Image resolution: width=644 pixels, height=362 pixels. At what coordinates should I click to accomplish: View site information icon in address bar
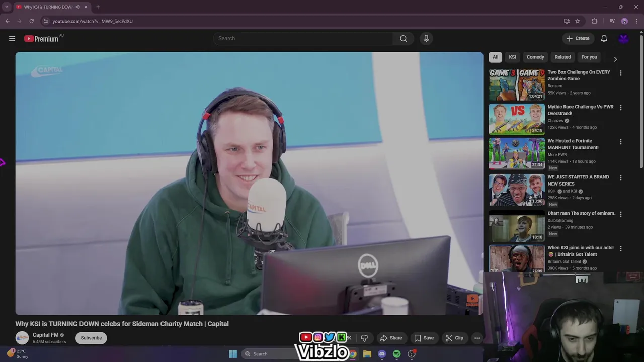point(46,21)
